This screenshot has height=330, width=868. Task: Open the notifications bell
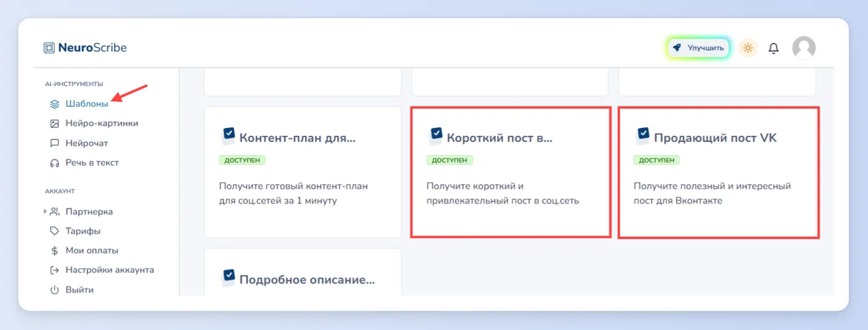(773, 48)
